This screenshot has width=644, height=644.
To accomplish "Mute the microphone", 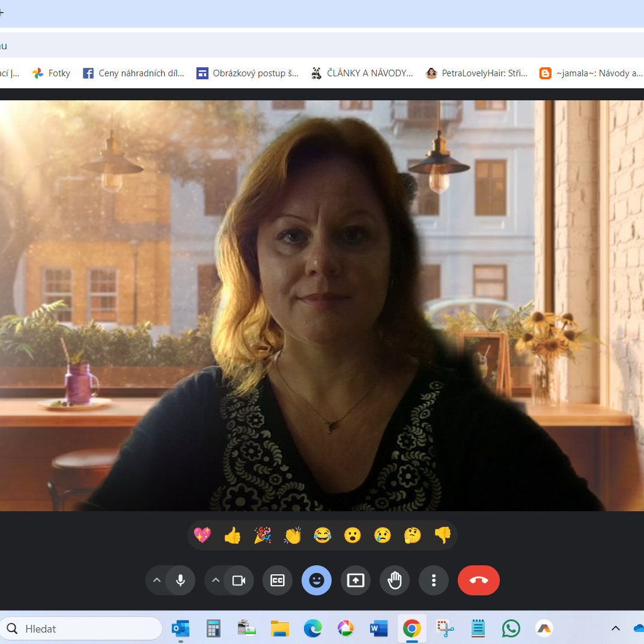I will tap(180, 580).
